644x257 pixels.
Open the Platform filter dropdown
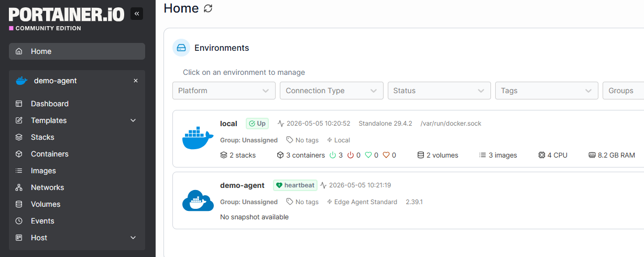point(224,91)
